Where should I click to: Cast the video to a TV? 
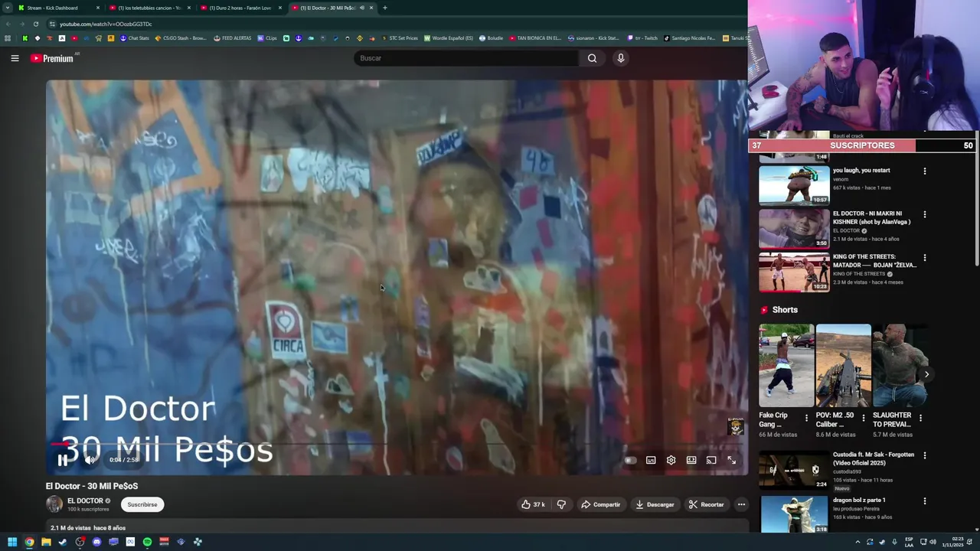(x=711, y=460)
